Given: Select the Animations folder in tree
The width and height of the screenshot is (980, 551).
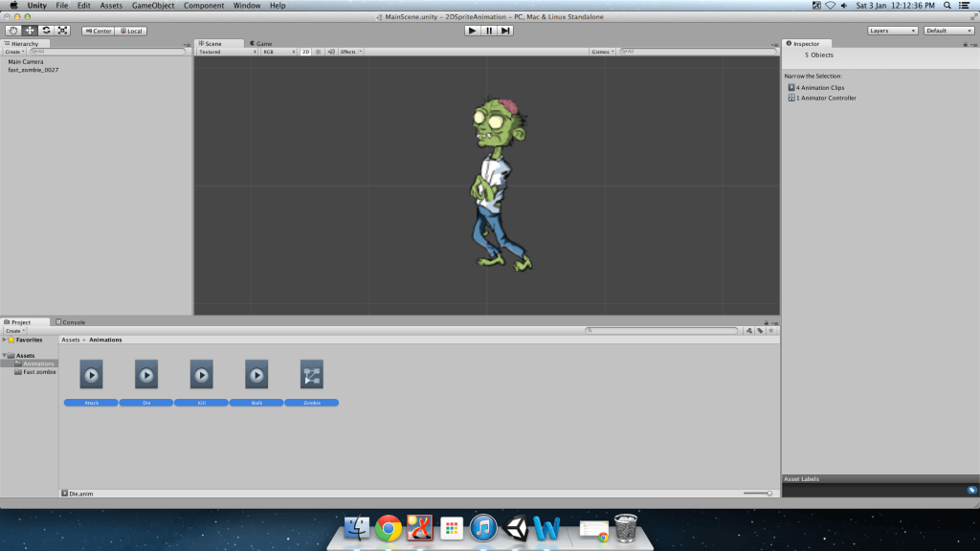Looking at the screenshot, I should click(34, 364).
